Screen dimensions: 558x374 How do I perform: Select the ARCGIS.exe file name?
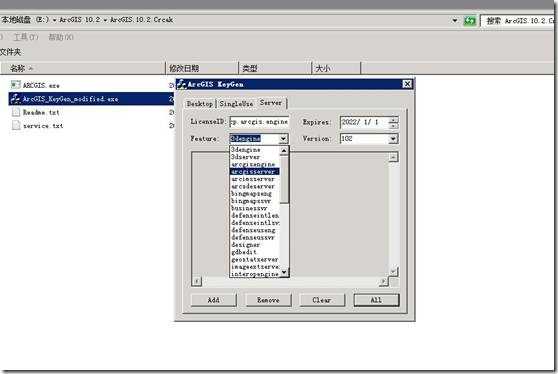(41, 85)
